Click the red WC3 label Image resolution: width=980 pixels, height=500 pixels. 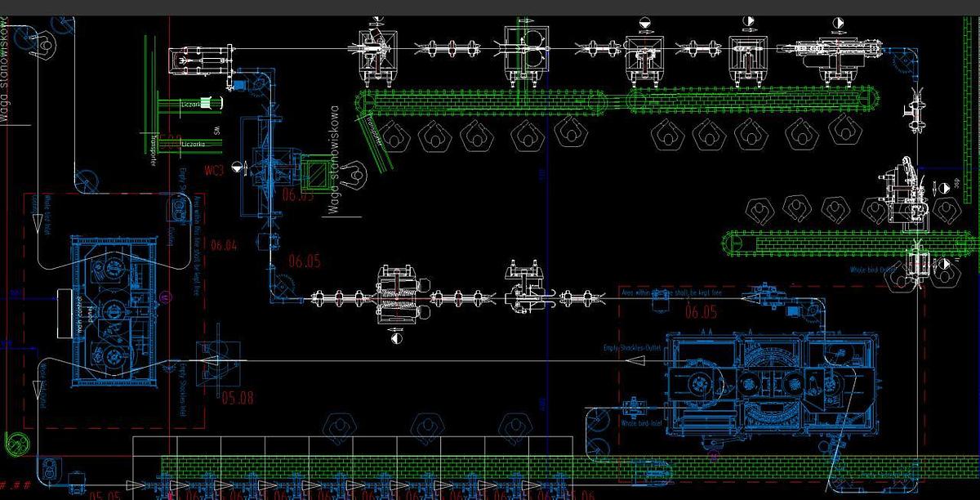(x=214, y=171)
